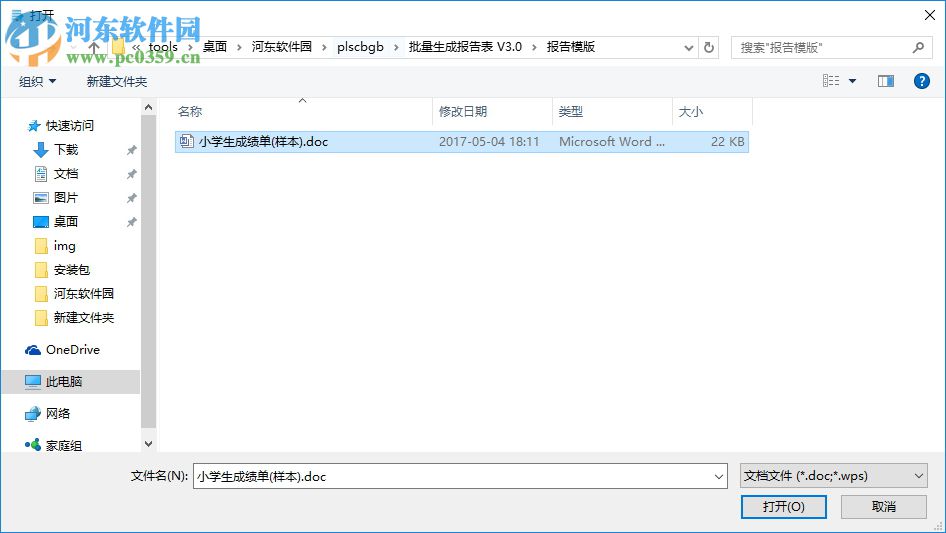Click the 取消 button

pyautogui.click(x=884, y=506)
